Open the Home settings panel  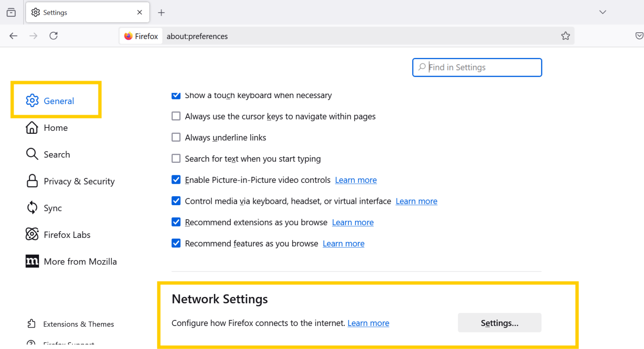56,128
